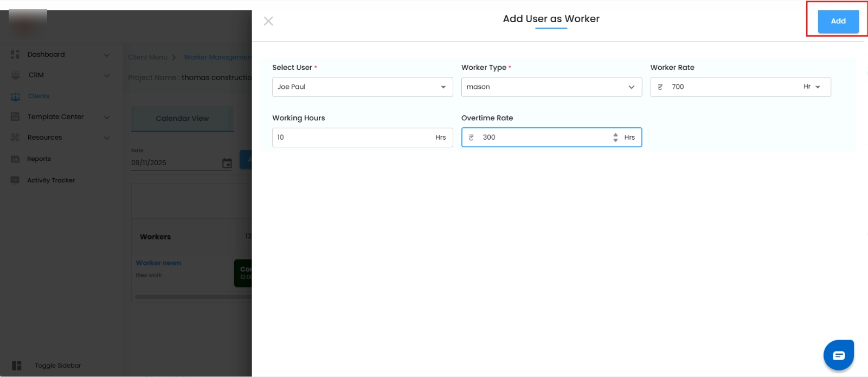868x377 pixels.
Task: Click the Resources menu label
Action: click(x=45, y=137)
